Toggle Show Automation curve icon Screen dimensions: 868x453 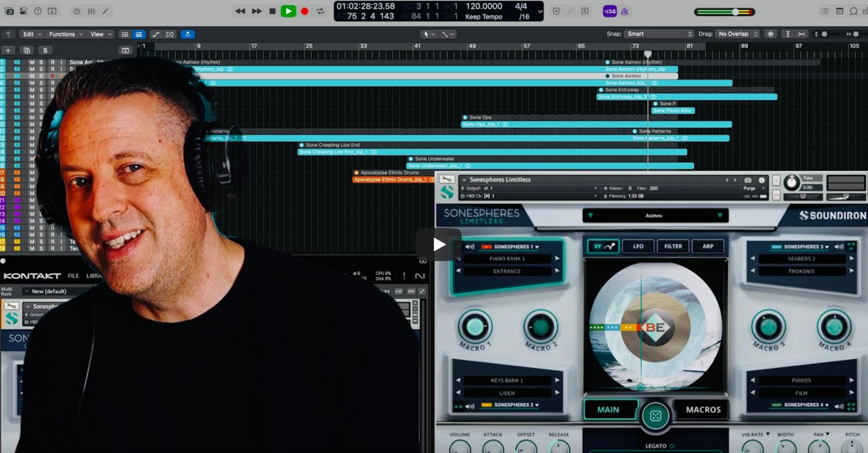tap(155, 34)
